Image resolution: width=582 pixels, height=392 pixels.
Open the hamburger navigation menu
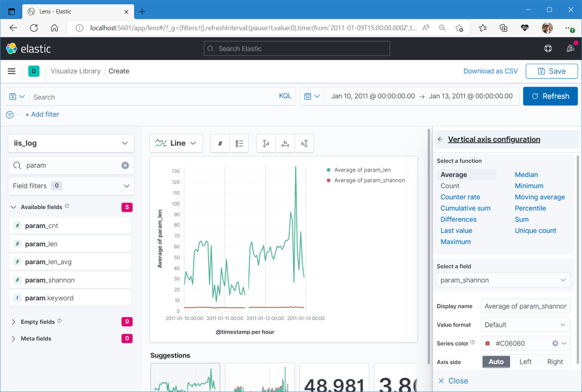(11, 71)
